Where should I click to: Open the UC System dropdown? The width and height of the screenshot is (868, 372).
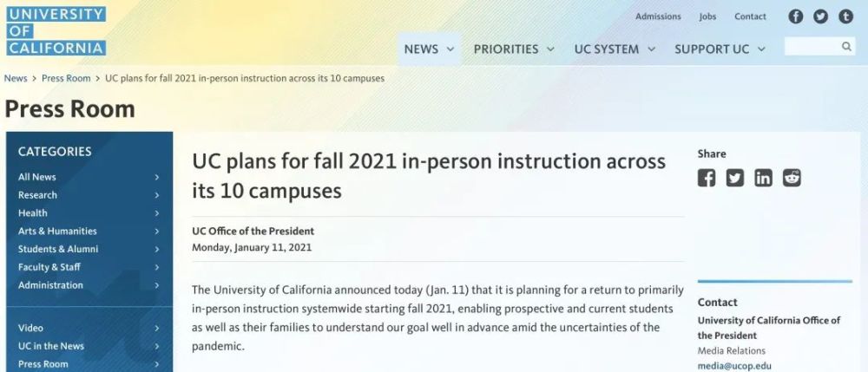615,49
